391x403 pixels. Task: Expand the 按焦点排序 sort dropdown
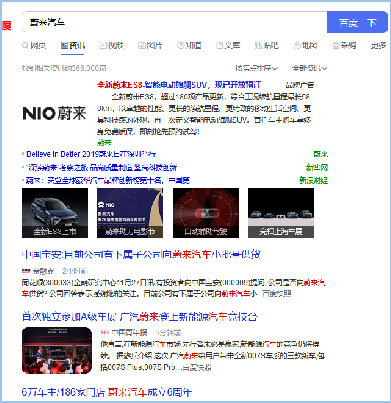(x=256, y=68)
